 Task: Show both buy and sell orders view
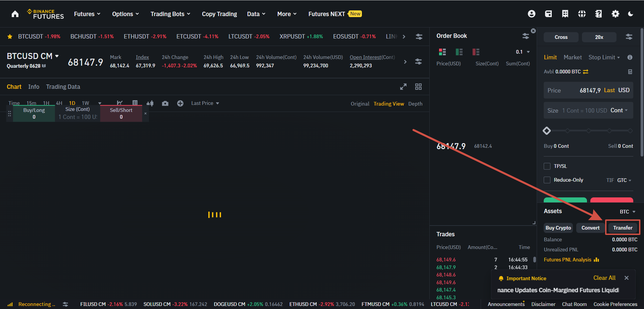tap(442, 52)
